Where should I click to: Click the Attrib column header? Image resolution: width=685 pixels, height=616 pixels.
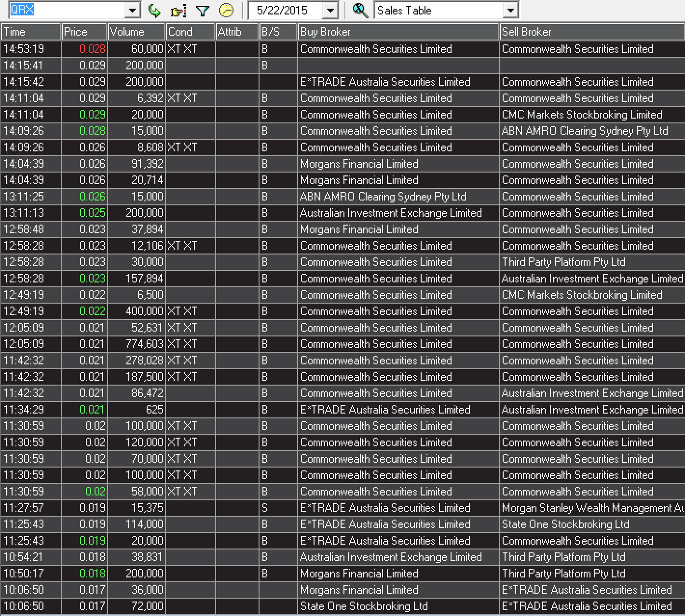tap(237, 32)
